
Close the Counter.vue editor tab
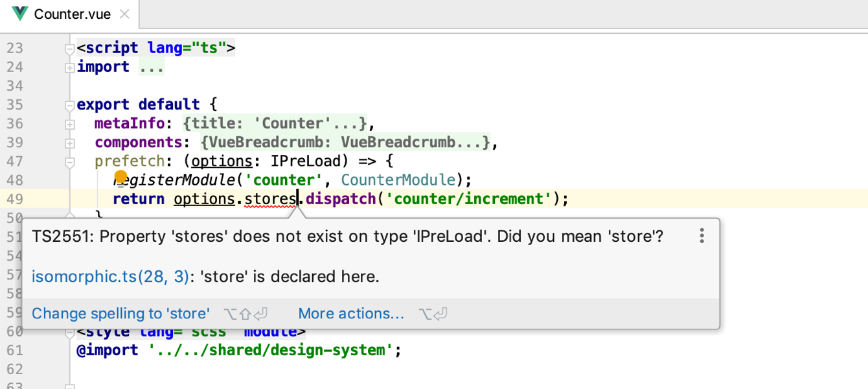click(x=125, y=14)
